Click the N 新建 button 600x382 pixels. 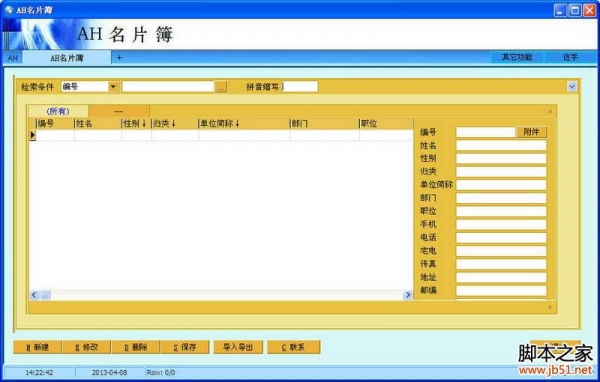(x=38, y=347)
